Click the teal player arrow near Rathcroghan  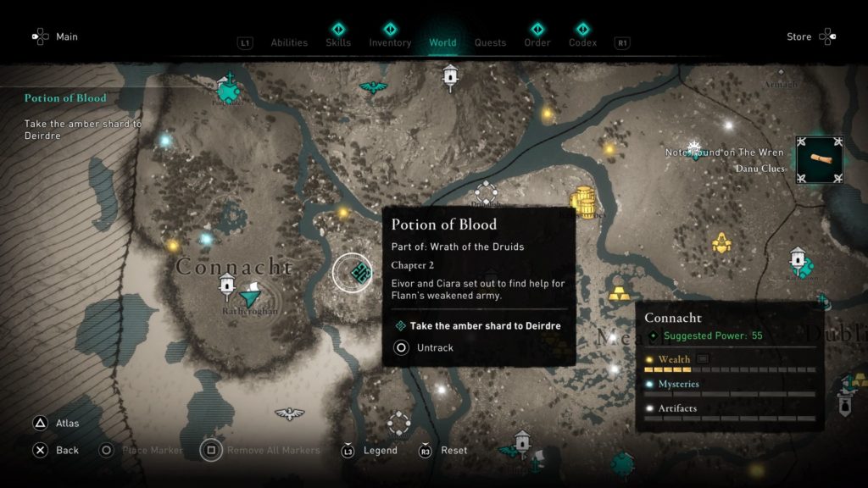pos(251,296)
